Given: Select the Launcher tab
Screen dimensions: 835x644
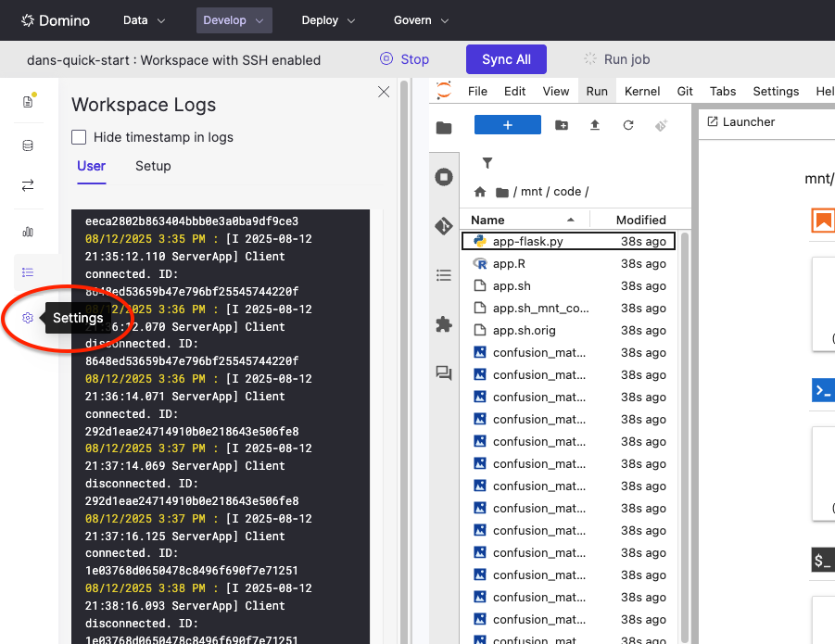Looking at the screenshot, I should tap(740, 122).
